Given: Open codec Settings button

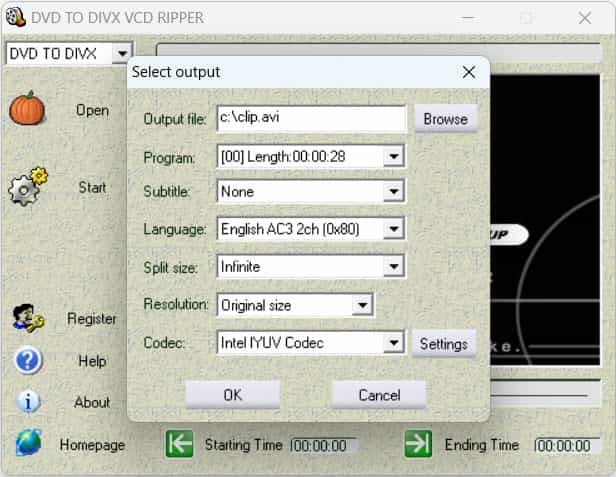Looking at the screenshot, I should (x=444, y=344).
